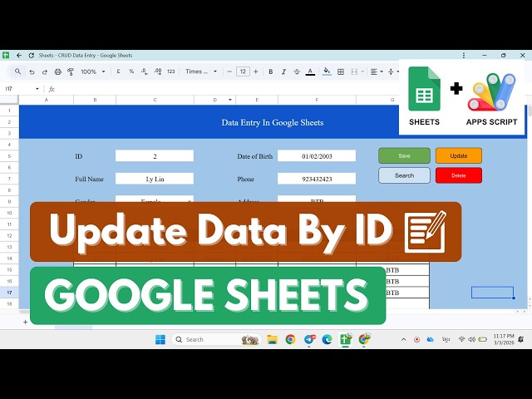Image resolution: width=532 pixels, height=399 pixels.
Task: Undo the last action
Action: pos(32,72)
